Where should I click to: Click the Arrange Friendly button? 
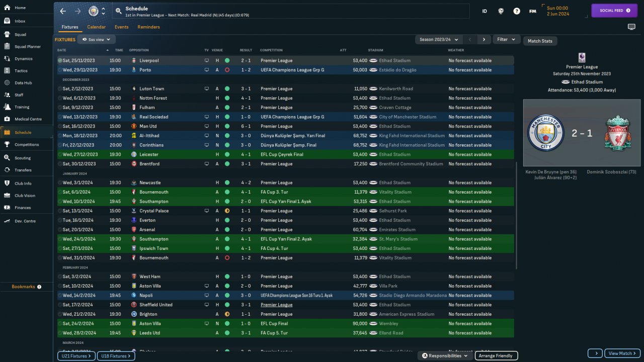(496, 355)
